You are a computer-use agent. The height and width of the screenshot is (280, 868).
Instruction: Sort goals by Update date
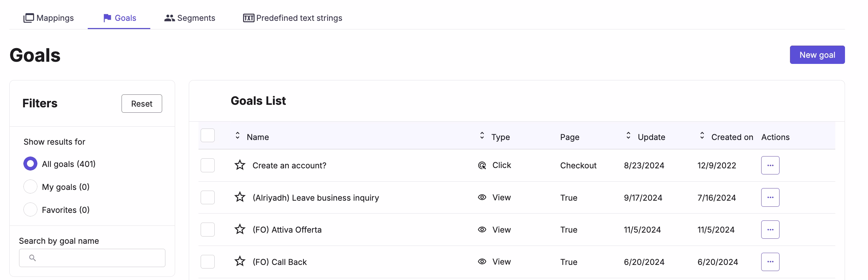pos(628,136)
